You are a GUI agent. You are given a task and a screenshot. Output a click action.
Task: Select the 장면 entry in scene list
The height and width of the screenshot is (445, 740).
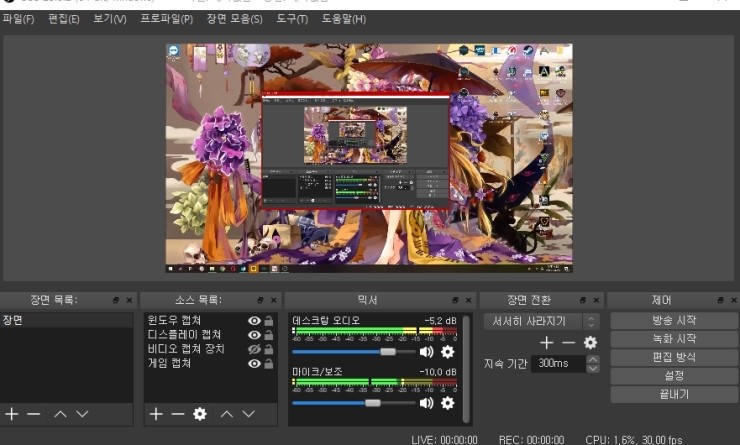click(67, 320)
